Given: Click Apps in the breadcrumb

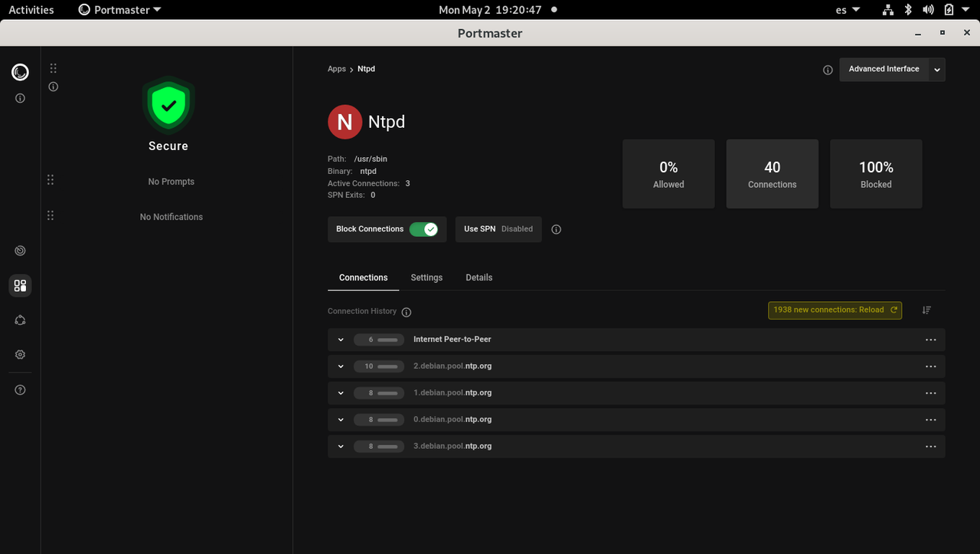Looking at the screenshot, I should 337,69.
